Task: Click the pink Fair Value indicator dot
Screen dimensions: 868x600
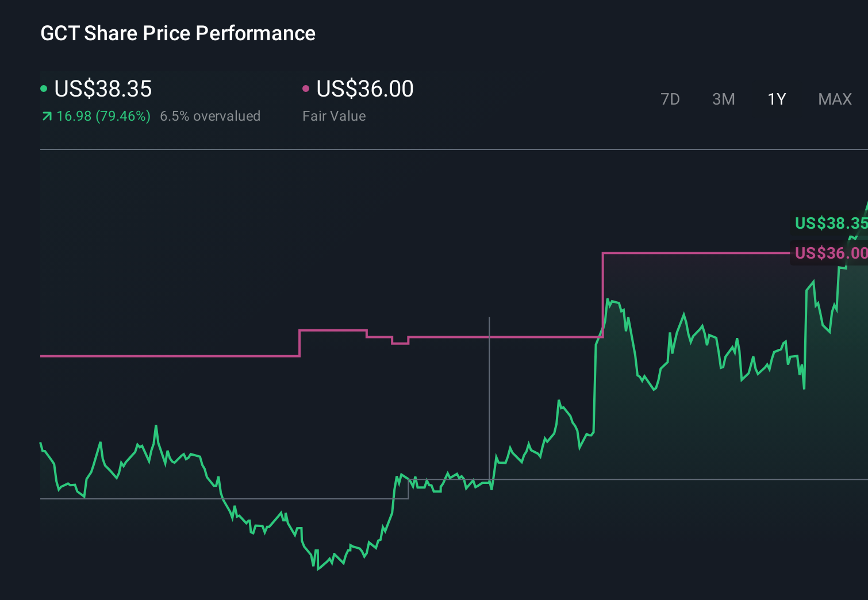Action: pos(306,87)
